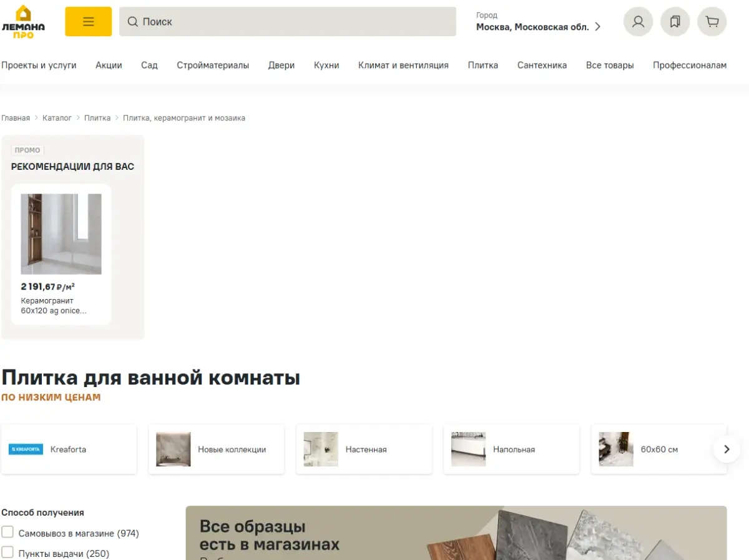
Task: Open Напольная tile thumbnail image
Action: click(469, 449)
